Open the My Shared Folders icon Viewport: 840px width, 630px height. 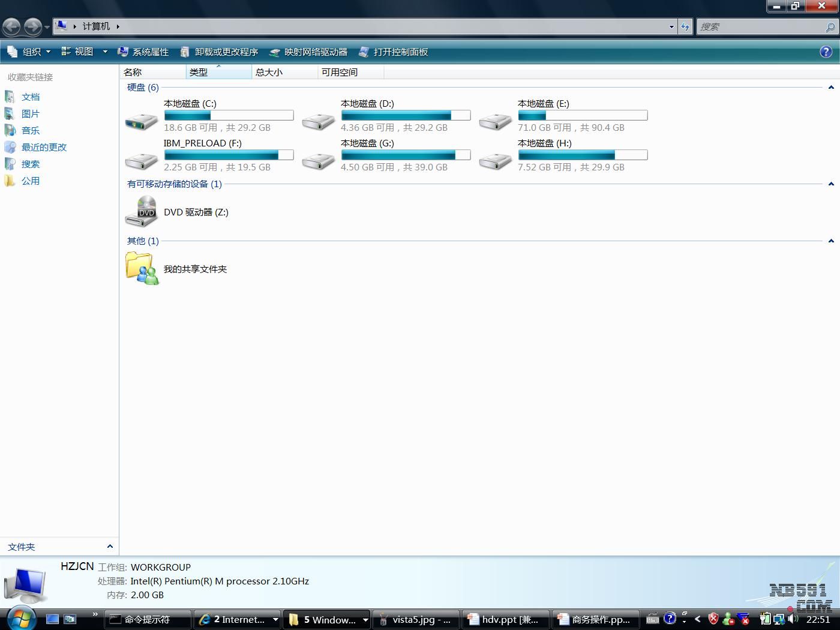[142, 268]
